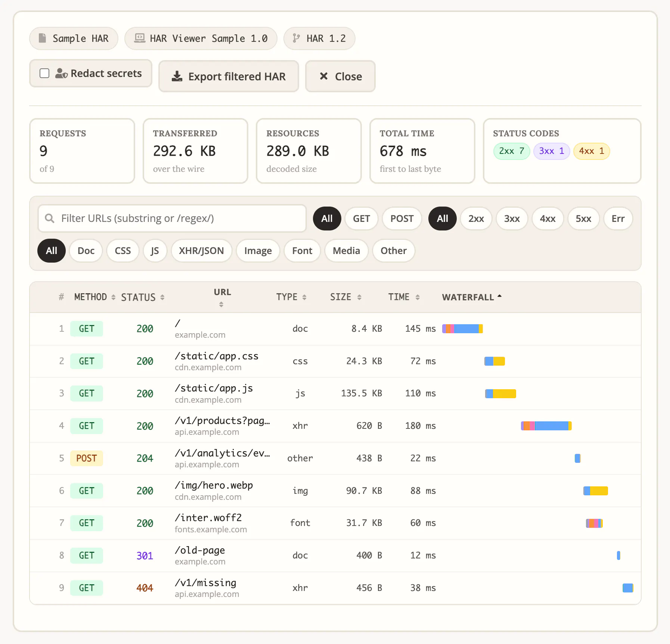Image resolution: width=670 pixels, height=644 pixels.
Task: Click the monitor icon beside HAR Viewer Sample
Action: (x=140, y=38)
